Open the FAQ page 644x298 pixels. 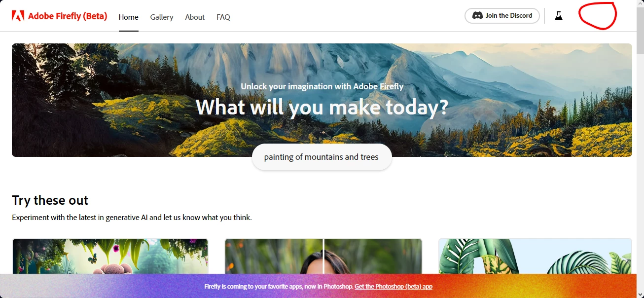[x=223, y=17]
